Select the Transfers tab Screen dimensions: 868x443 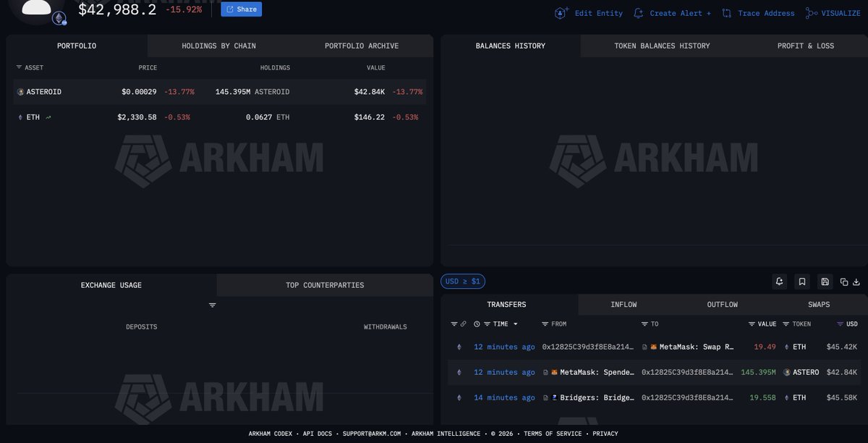(506, 305)
